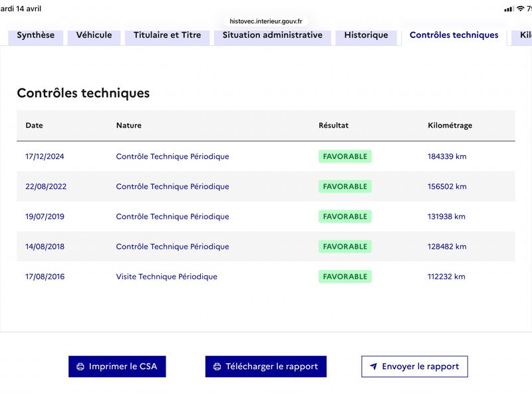Viewport: 532px width, 399px height.
Task: Click the Visite Technique Périodique entry
Action: 167,277
